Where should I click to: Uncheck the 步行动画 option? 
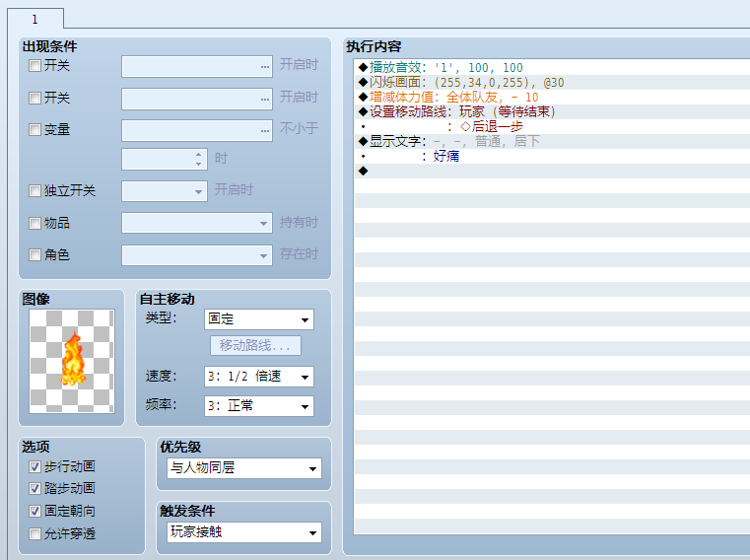tap(34, 466)
